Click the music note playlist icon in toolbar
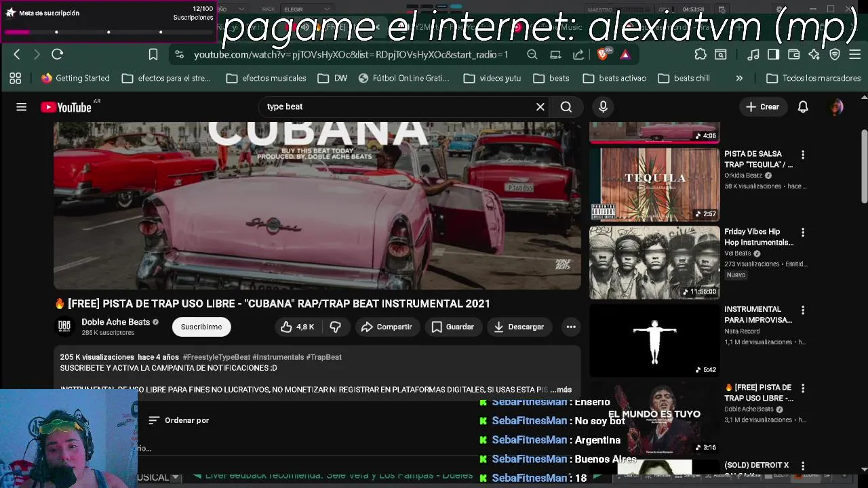The height and width of the screenshot is (488, 868). (753, 54)
